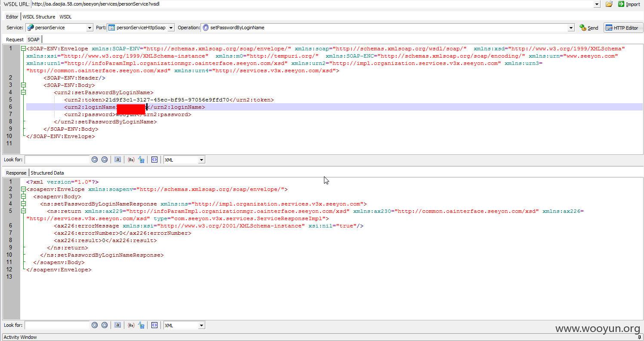The image size is (644, 341).
Task: Click replace icon in response search bar
Action: tap(142, 325)
